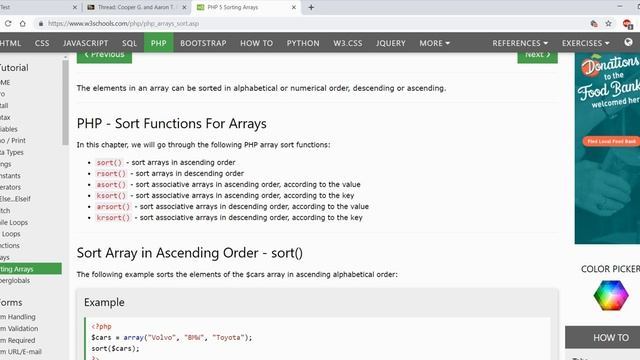Open the SQL tutorial in the navbar
Image resolution: width=640 pixels, height=360 pixels.
[x=129, y=43]
